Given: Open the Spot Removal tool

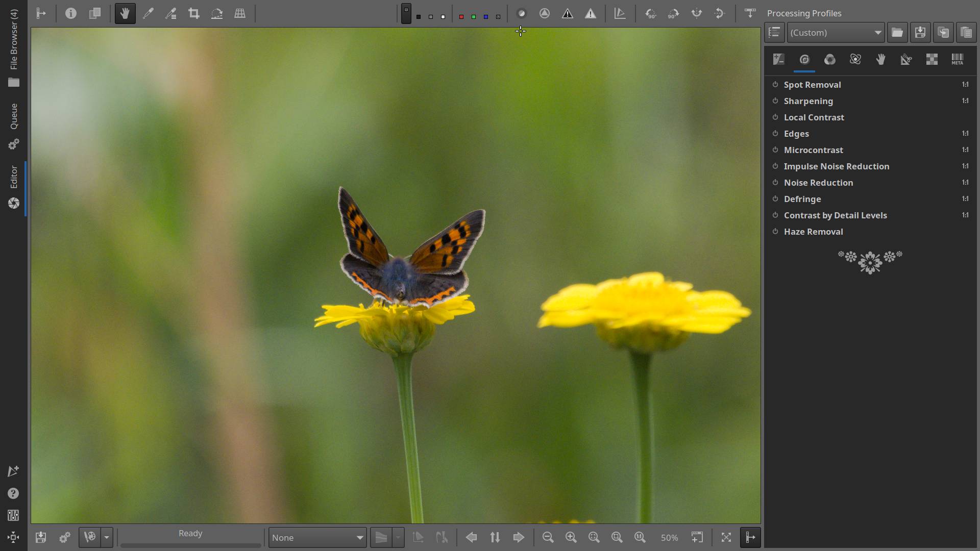Looking at the screenshot, I should click(x=812, y=85).
